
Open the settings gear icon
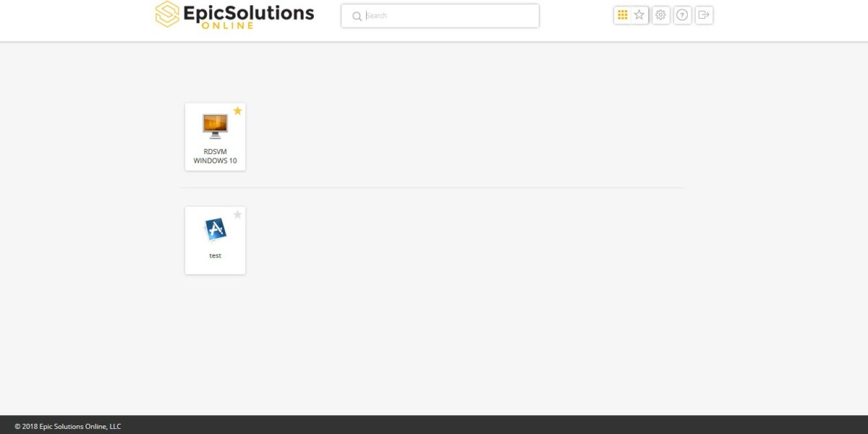(660, 14)
